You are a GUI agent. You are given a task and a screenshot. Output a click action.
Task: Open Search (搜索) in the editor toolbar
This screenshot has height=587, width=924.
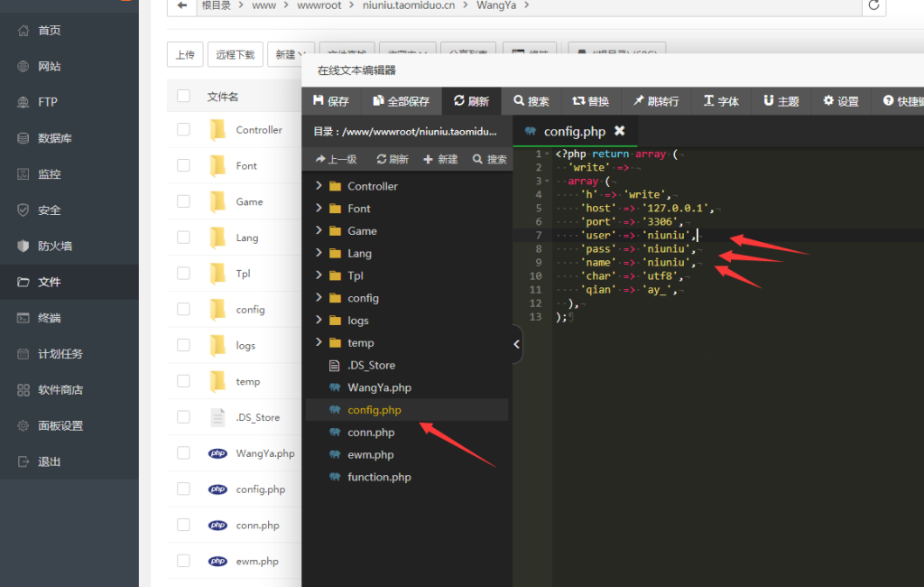(531, 101)
